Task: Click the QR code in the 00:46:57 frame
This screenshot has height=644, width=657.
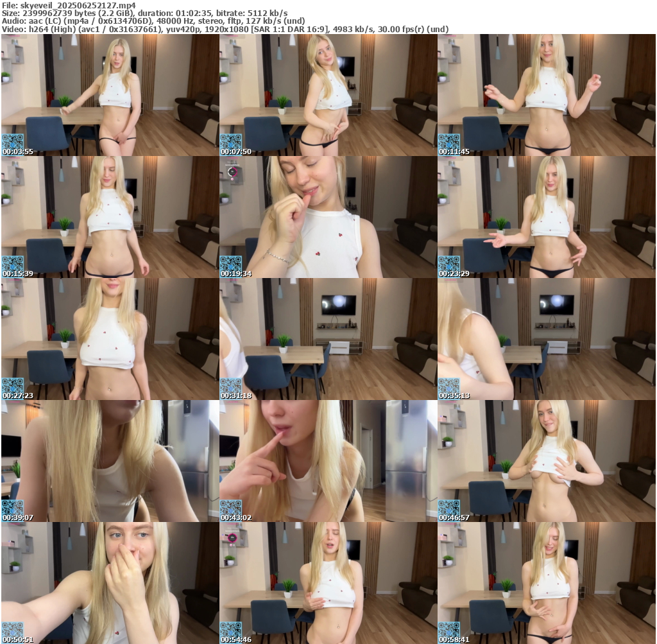Action: click(448, 507)
